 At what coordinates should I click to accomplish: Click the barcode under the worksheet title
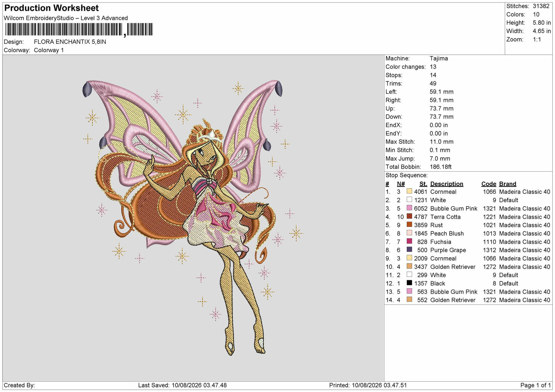click(79, 30)
